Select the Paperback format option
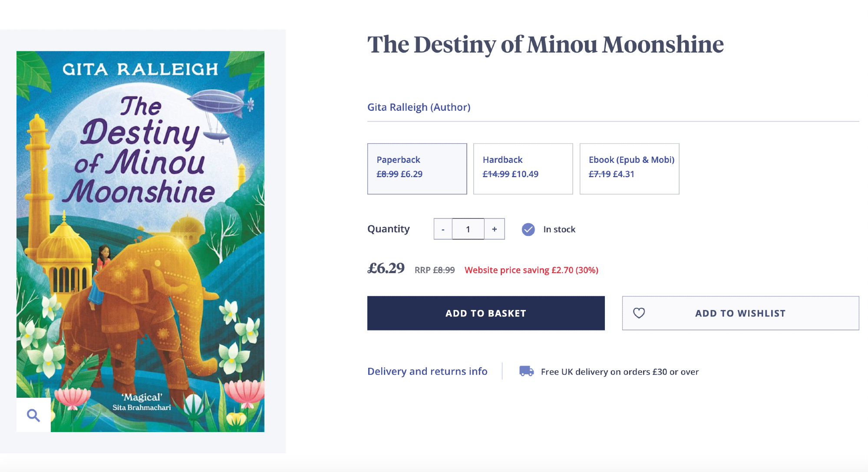868x472 pixels. pyautogui.click(x=417, y=168)
